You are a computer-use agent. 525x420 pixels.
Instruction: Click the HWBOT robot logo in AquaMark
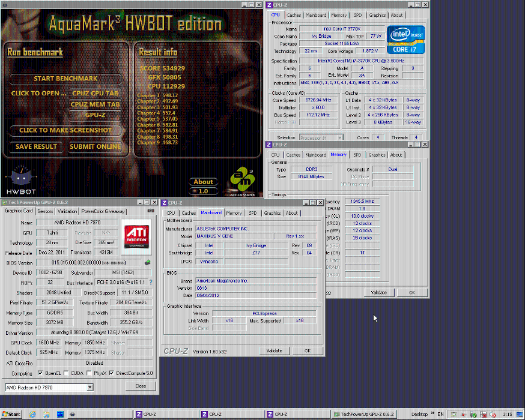(21, 180)
